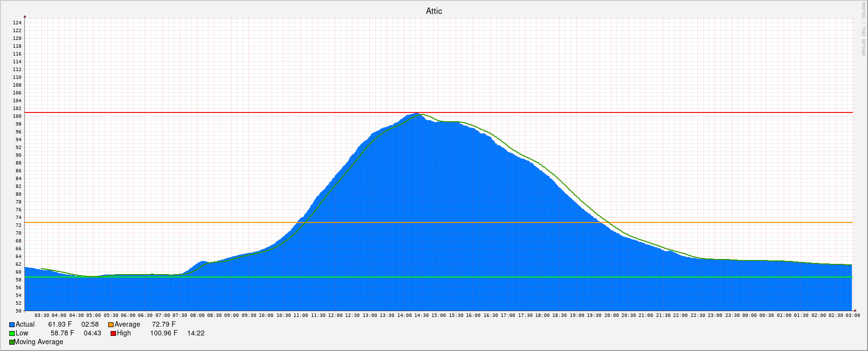Select the 00:00 midnight label on the x-axis
Image resolution: width=868 pixels, height=351 pixels.
point(750,315)
